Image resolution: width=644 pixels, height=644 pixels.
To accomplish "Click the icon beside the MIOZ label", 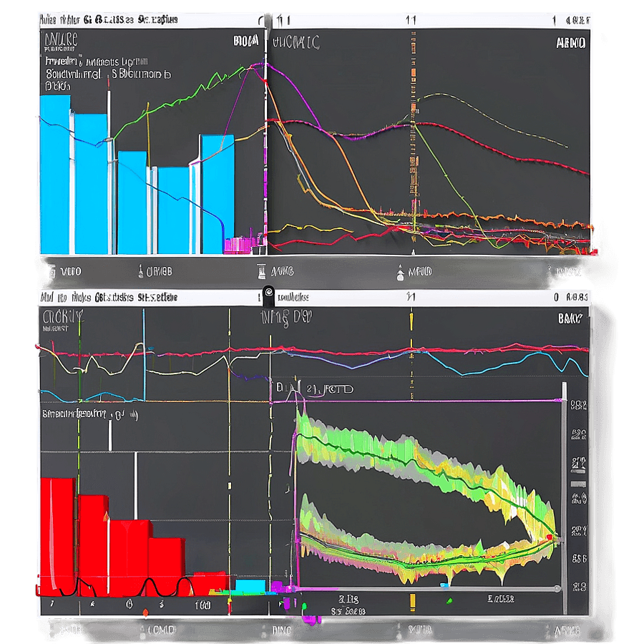I will pos(547,272).
